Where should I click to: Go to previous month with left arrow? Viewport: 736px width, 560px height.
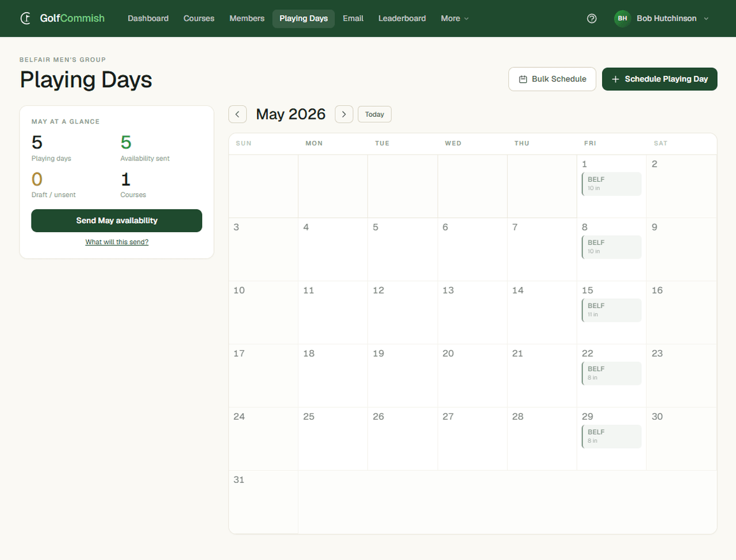(237, 114)
